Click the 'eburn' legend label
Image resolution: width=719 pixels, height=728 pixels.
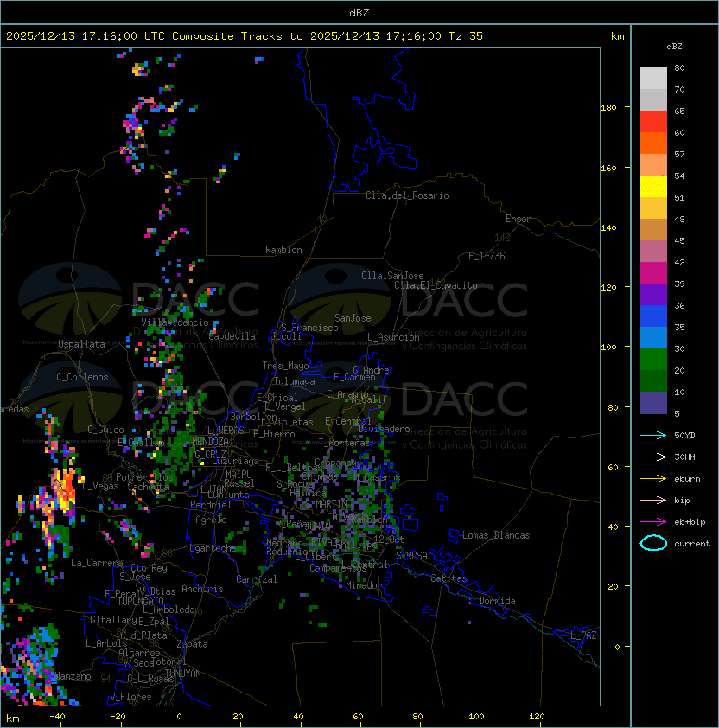[x=687, y=479]
